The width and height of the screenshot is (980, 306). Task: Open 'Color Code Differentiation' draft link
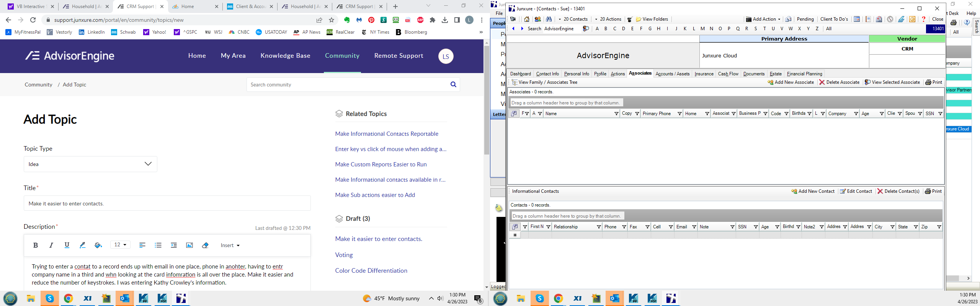[x=371, y=270]
